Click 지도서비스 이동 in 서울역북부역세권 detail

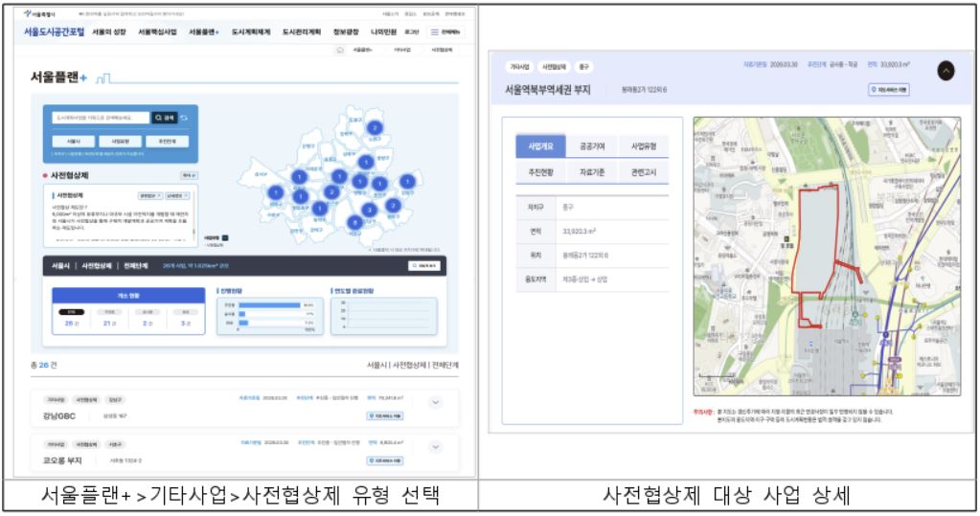889,90
